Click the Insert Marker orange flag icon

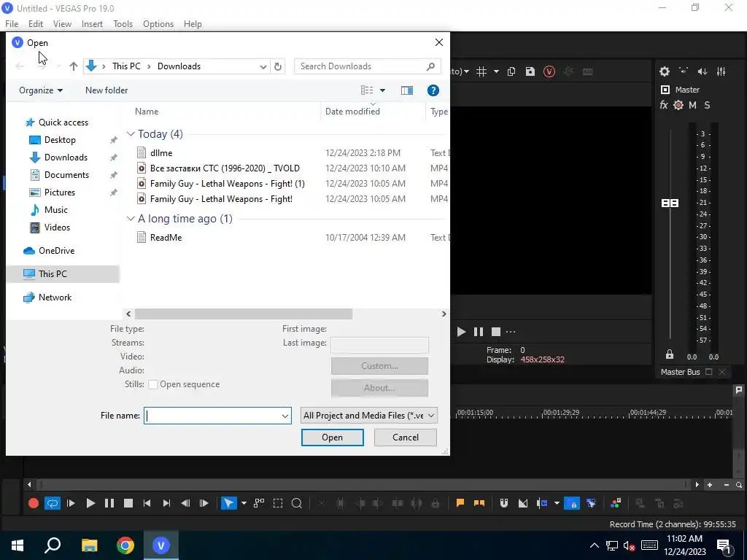tap(460, 503)
